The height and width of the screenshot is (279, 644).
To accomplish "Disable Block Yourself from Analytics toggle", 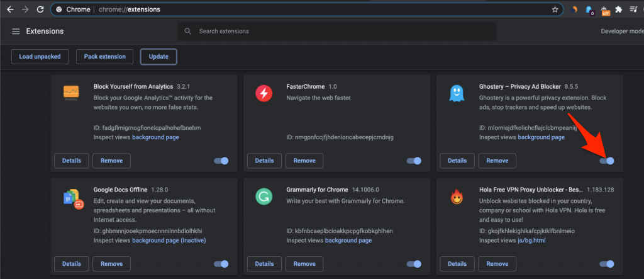I will (221, 161).
